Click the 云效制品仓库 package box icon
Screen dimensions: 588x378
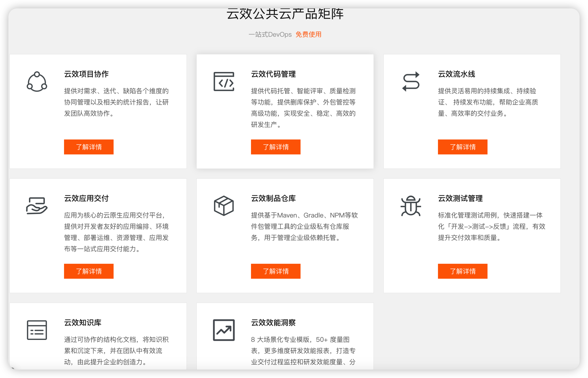tap(224, 206)
